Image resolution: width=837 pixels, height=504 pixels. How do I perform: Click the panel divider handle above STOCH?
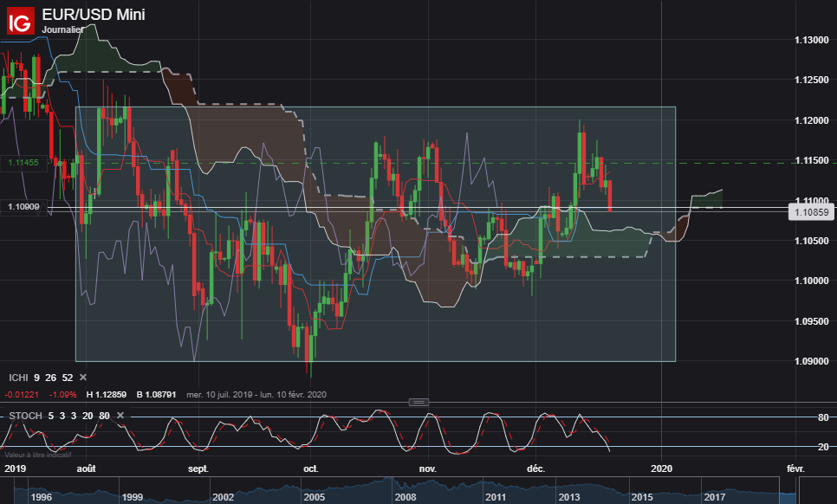[418, 402]
